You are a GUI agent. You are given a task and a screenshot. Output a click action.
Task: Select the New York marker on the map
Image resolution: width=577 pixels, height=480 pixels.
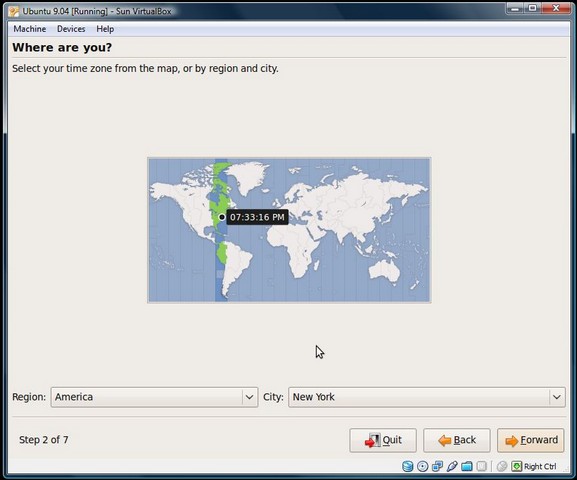click(x=222, y=217)
